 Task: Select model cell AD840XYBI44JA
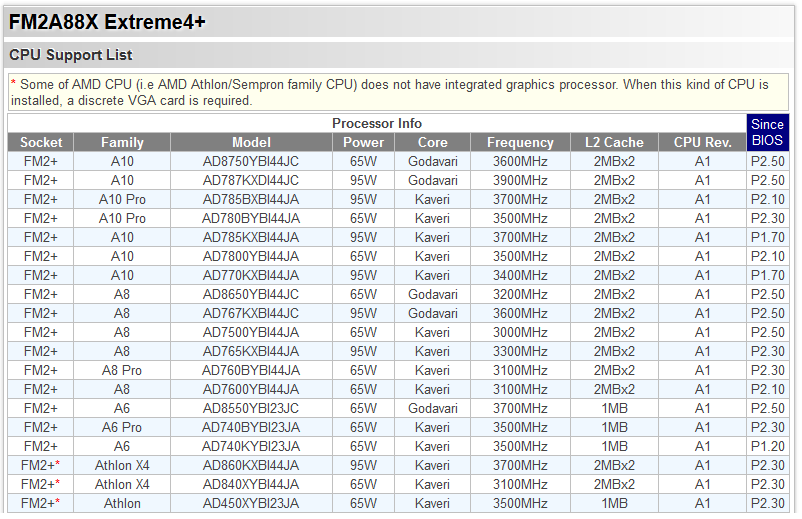tap(251, 484)
